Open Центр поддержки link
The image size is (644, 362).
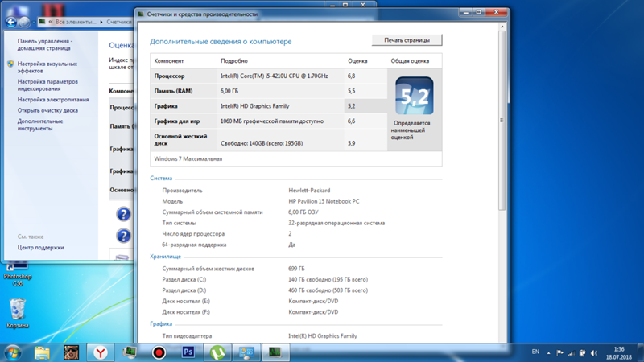tap(40, 248)
